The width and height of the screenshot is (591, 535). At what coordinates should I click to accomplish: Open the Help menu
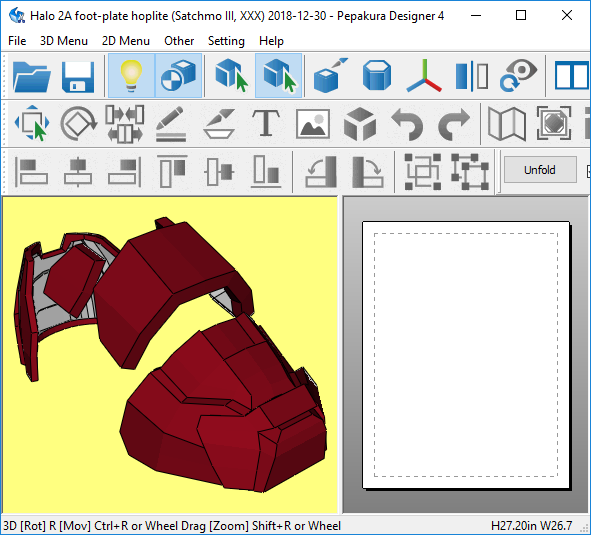pyautogui.click(x=271, y=41)
